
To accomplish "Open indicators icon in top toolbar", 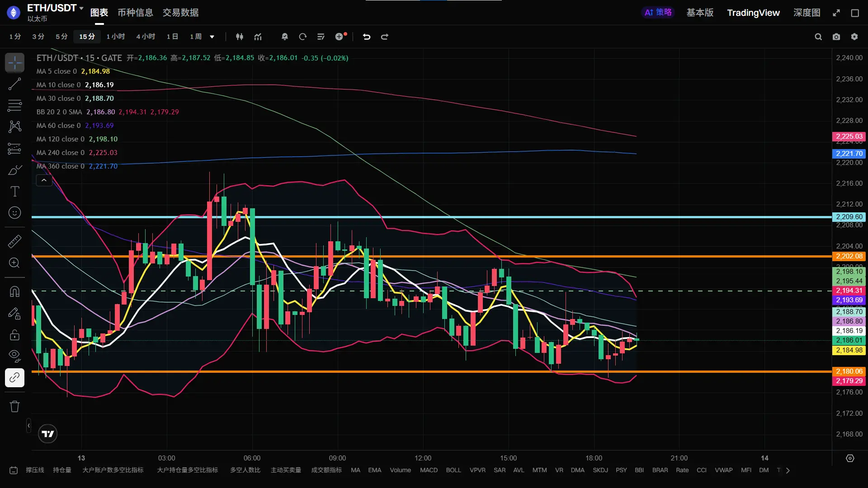I will click(258, 37).
